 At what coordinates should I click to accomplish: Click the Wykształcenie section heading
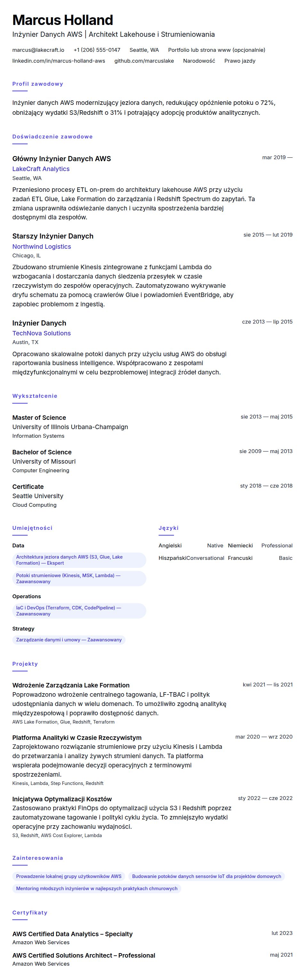click(x=35, y=396)
